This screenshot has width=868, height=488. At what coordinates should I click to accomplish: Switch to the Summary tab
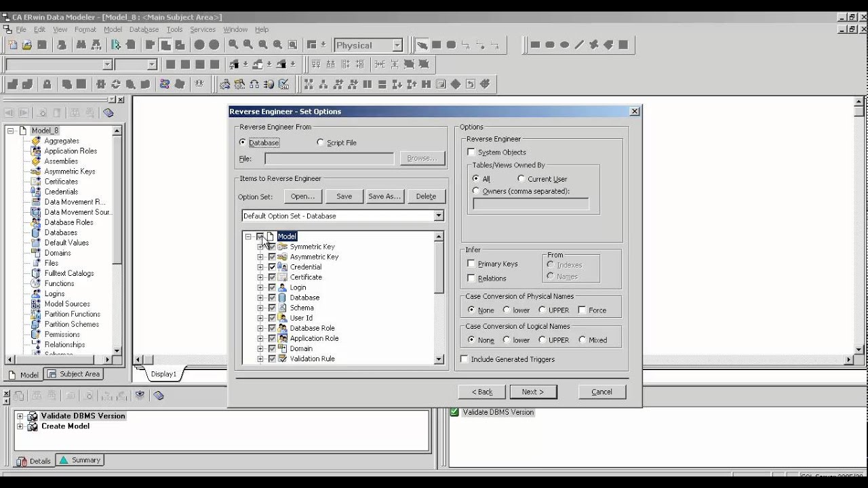(x=80, y=460)
